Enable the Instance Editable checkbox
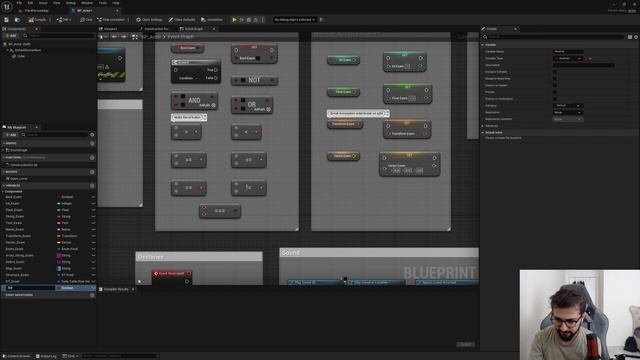 click(555, 72)
